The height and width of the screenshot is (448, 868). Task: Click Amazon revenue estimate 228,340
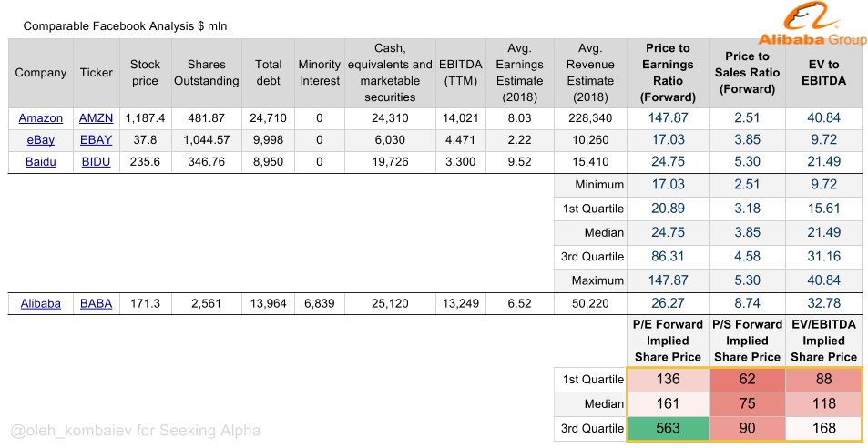click(x=590, y=118)
